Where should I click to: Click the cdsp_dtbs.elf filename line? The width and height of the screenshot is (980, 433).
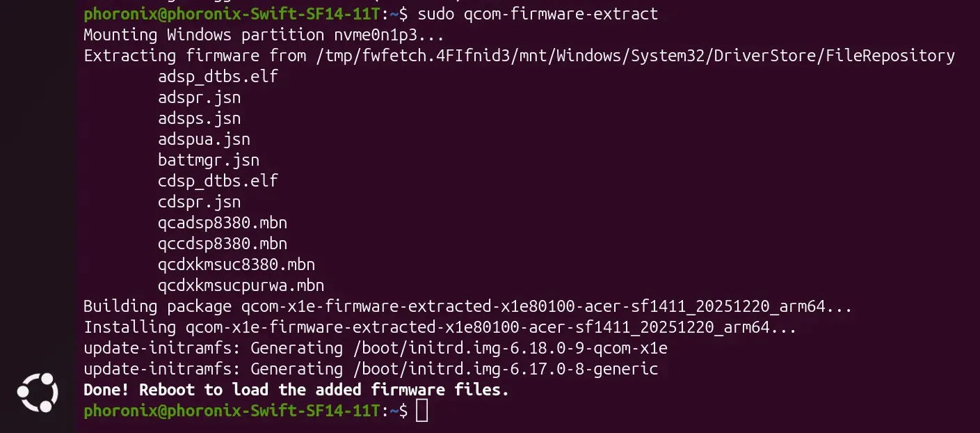point(218,181)
